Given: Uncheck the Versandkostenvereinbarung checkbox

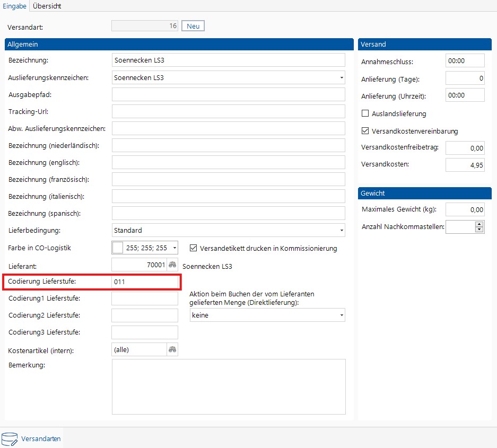Looking at the screenshot, I should coord(365,131).
